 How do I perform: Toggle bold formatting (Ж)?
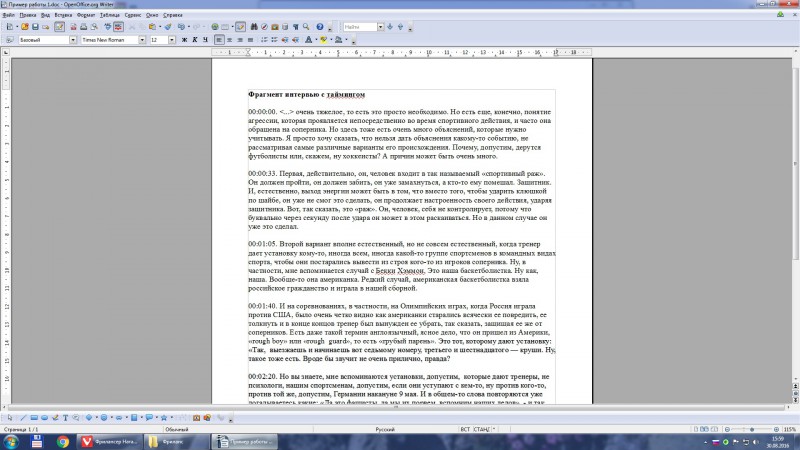(x=184, y=40)
